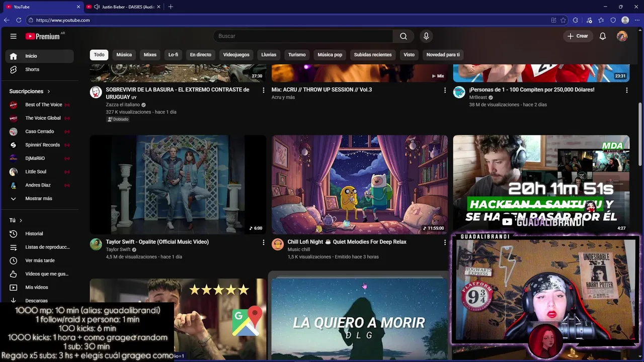
Task: Open options for Mix ACRU video
Action: point(445,90)
